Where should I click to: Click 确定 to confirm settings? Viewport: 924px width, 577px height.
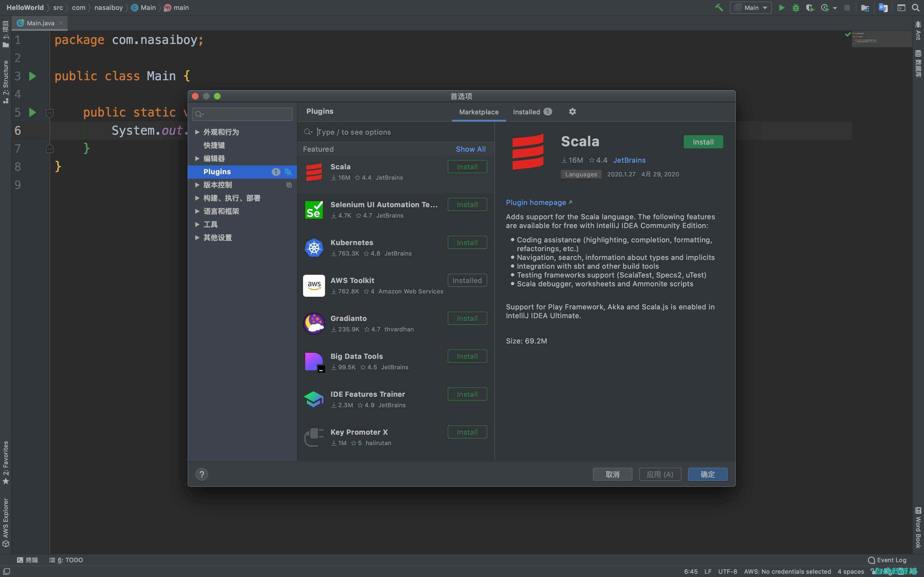click(x=707, y=474)
